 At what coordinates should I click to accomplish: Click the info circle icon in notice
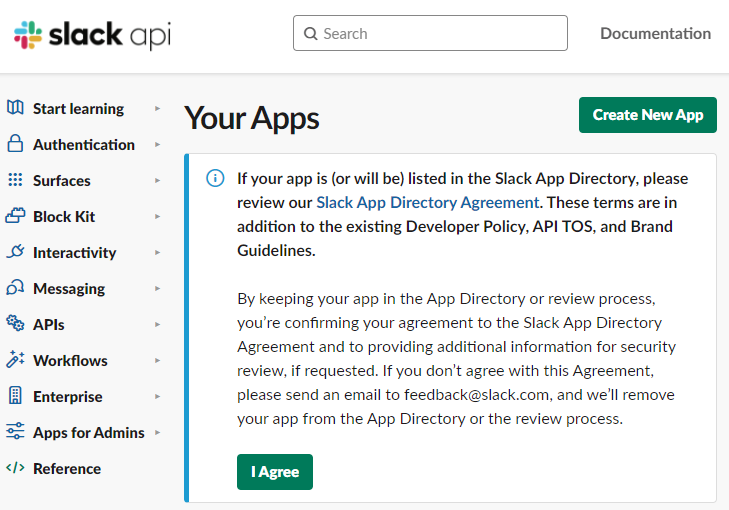[215, 178]
